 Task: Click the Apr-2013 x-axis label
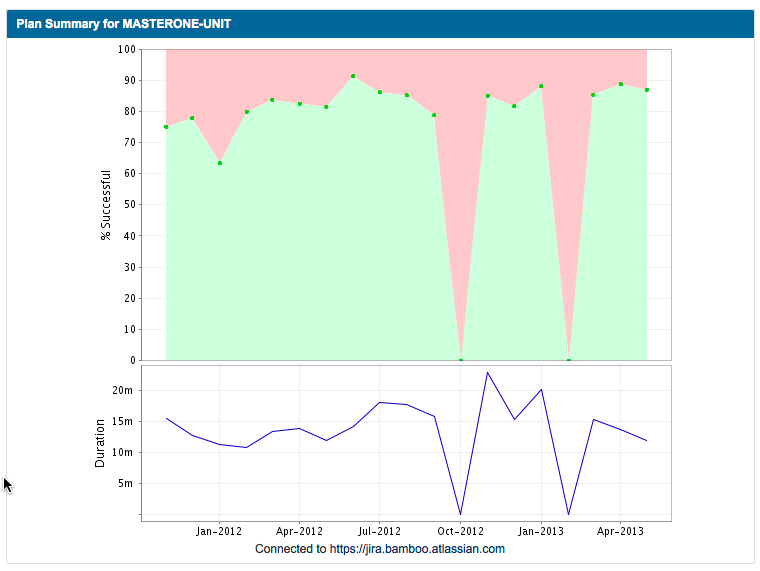click(x=620, y=531)
